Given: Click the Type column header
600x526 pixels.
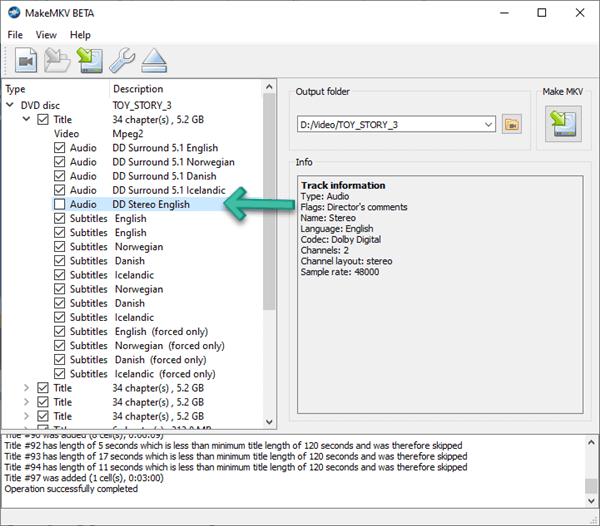Looking at the screenshot, I should pyautogui.click(x=56, y=89).
